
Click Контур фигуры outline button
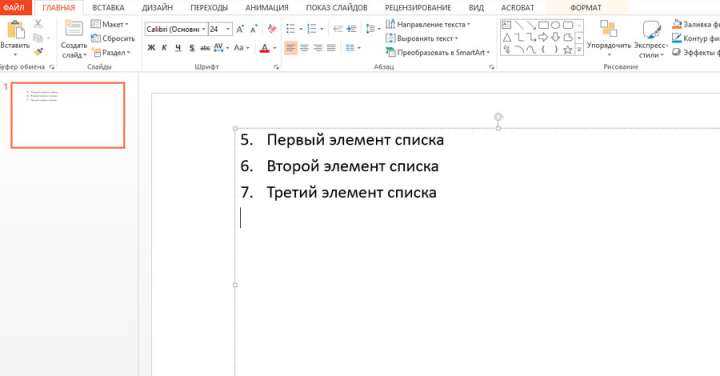(696, 39)
